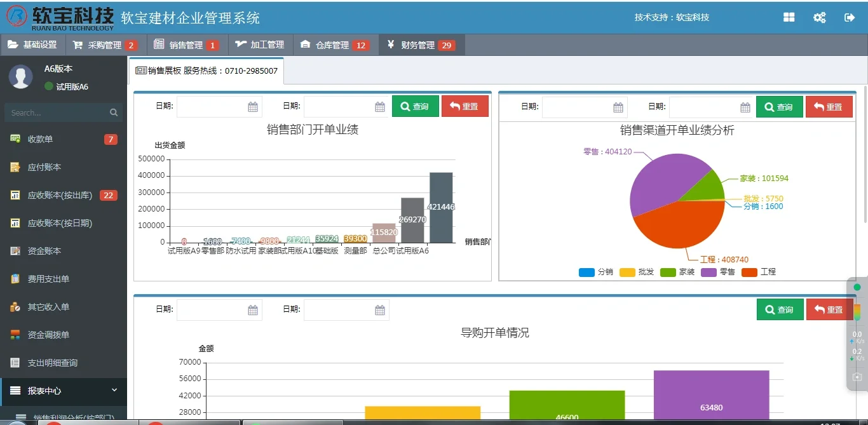Image resolution: width=868 pixels, height=425 pixels.
Task: Click the 支出明细查询 expense detail icon
Action: pos(14,362)
